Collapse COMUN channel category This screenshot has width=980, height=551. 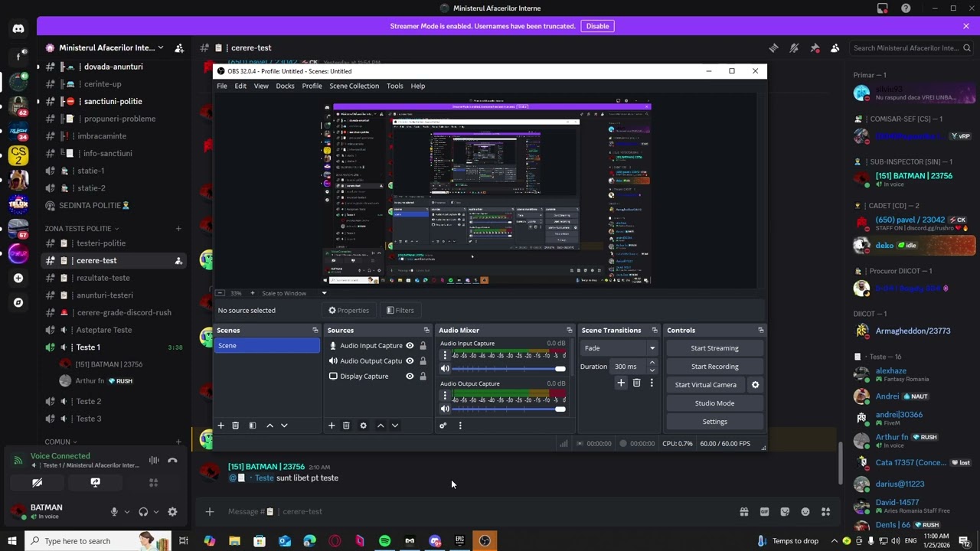pos(74,442)
